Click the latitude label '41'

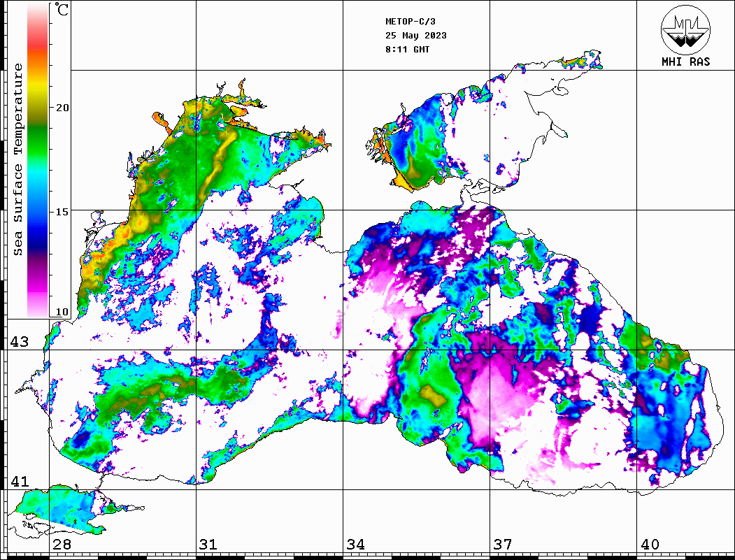20,482
